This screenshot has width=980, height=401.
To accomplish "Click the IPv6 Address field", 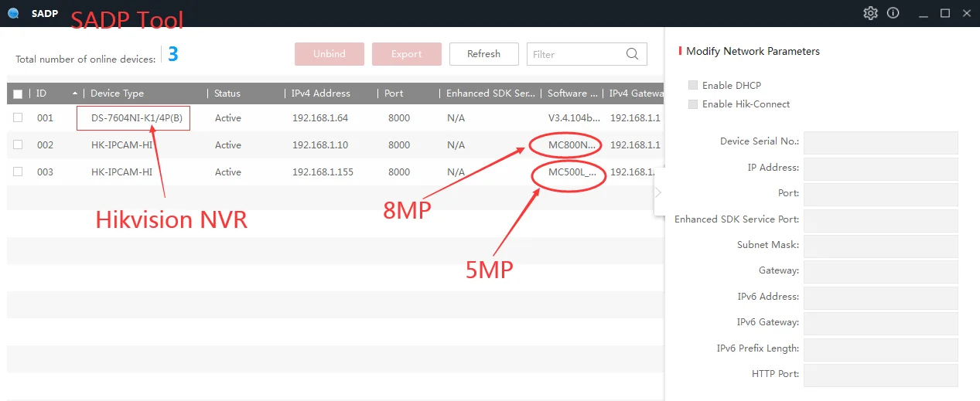I will pyautogui.click(x=881, y=297).
